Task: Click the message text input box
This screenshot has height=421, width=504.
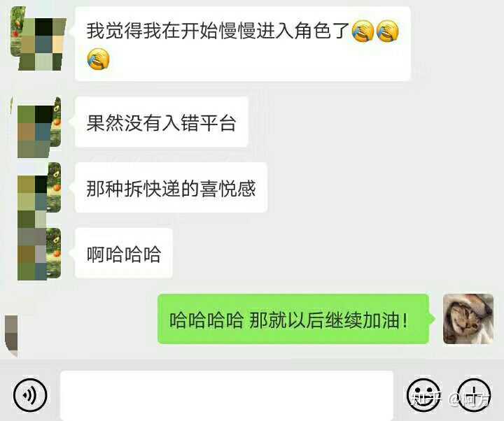Action: tap(227, 396)
